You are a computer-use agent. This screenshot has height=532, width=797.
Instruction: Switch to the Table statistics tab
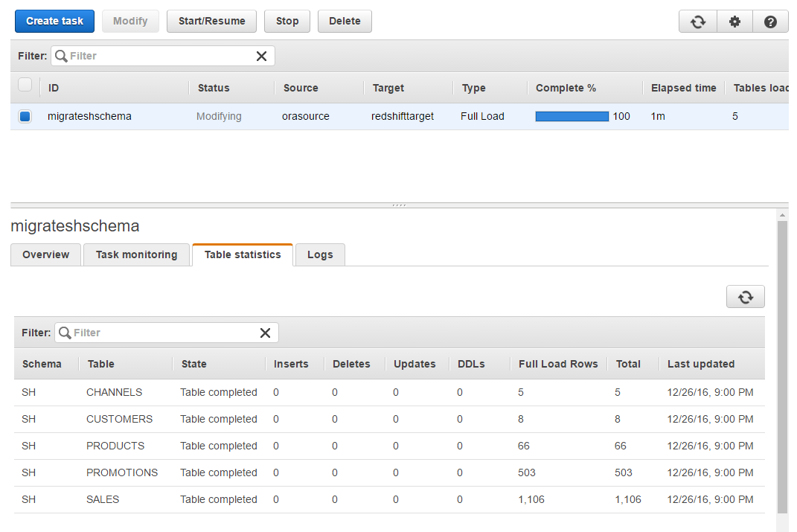point(243,254)
